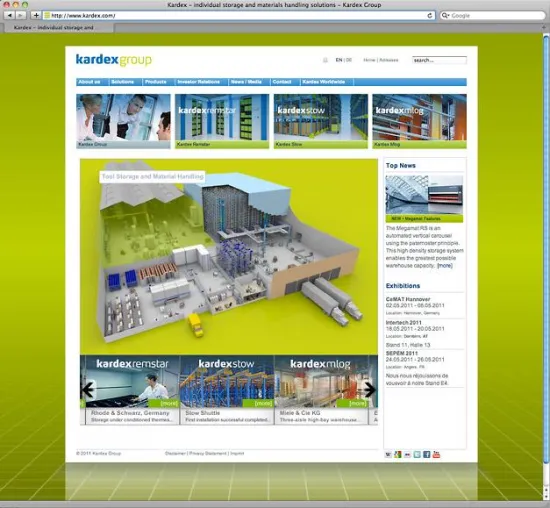The width and height of the screenshot is (550, 508).
Task: Click the Wikipedia icon in footer
Action: [x=388, y=455]
